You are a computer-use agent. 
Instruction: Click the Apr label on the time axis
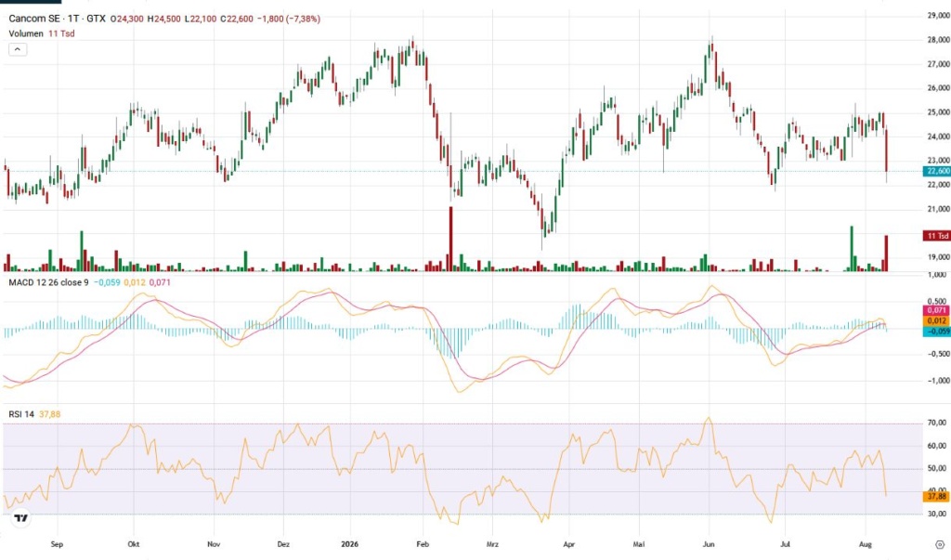[x=569, y=544]
